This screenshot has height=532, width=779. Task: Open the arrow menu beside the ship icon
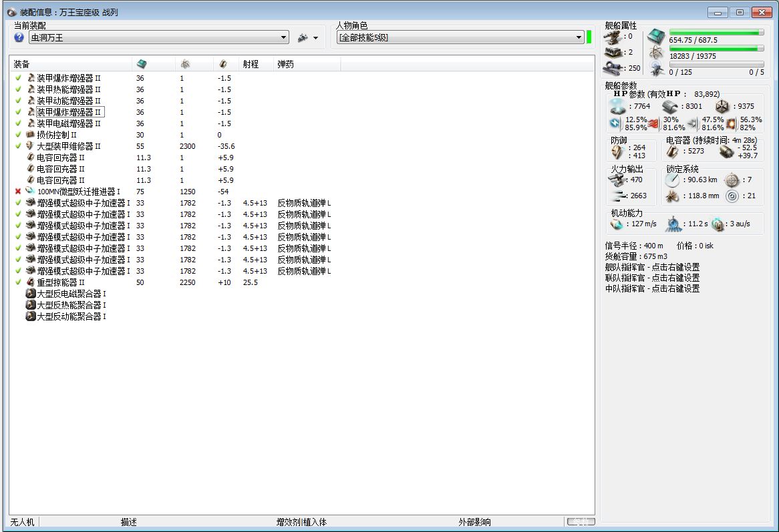coord(315,38)
